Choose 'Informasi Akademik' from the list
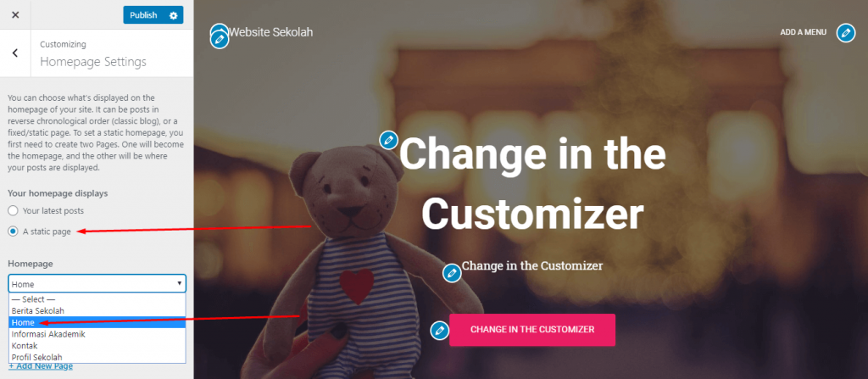 coord(97,334)
